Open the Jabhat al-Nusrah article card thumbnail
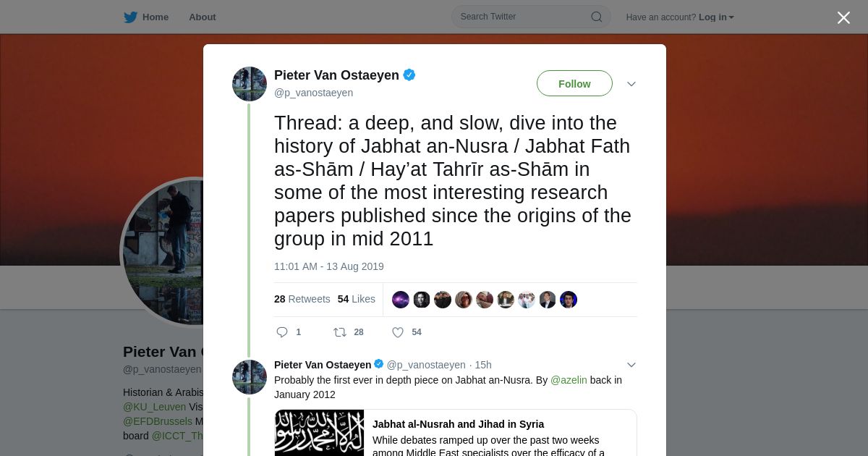This screenshot has width=868, height=456. pos(319,433)
